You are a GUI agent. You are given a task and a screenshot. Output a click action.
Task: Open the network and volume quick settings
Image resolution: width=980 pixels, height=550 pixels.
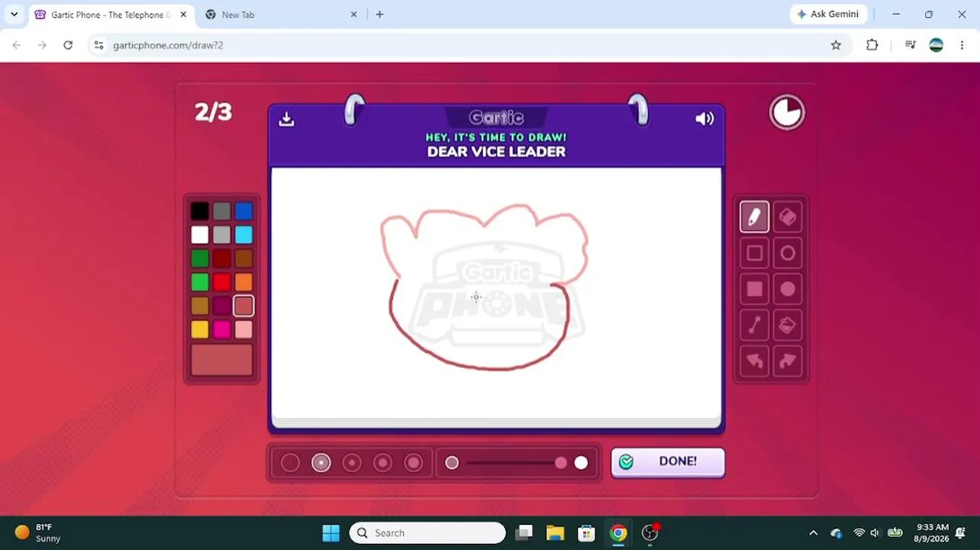click(877, 532)
